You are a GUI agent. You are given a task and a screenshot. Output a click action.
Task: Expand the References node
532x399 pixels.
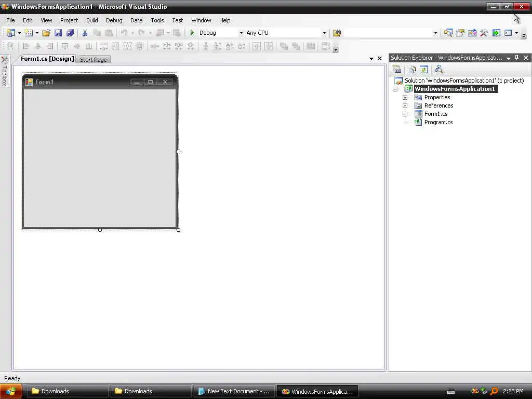point(405,106)
